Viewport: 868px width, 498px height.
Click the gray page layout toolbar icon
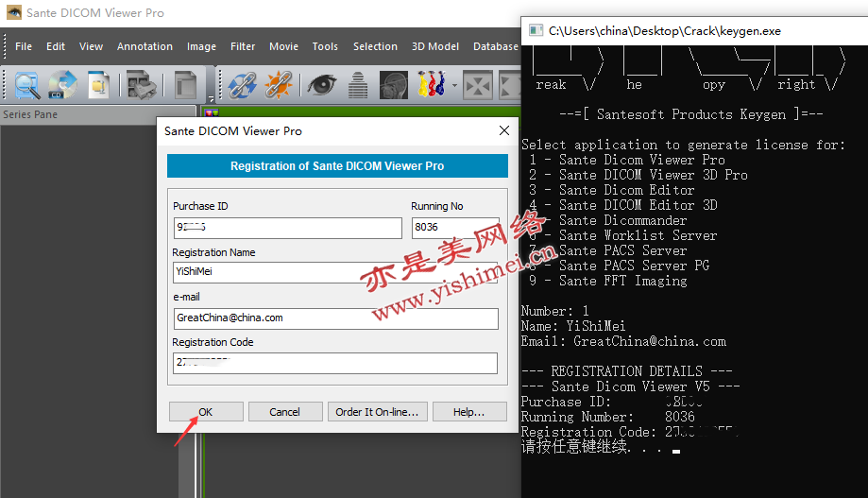tap(186, 85)
